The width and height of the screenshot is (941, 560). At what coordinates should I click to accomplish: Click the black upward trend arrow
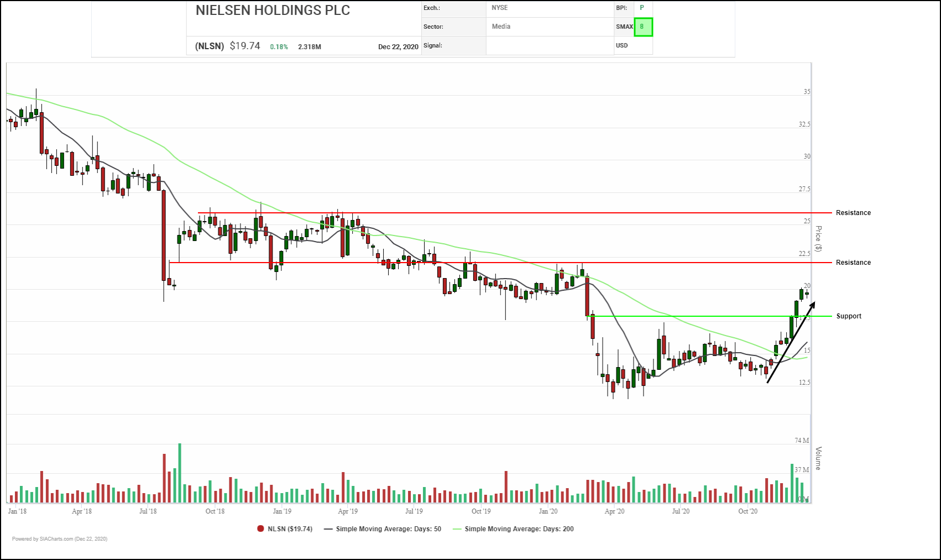coord(791,342)
